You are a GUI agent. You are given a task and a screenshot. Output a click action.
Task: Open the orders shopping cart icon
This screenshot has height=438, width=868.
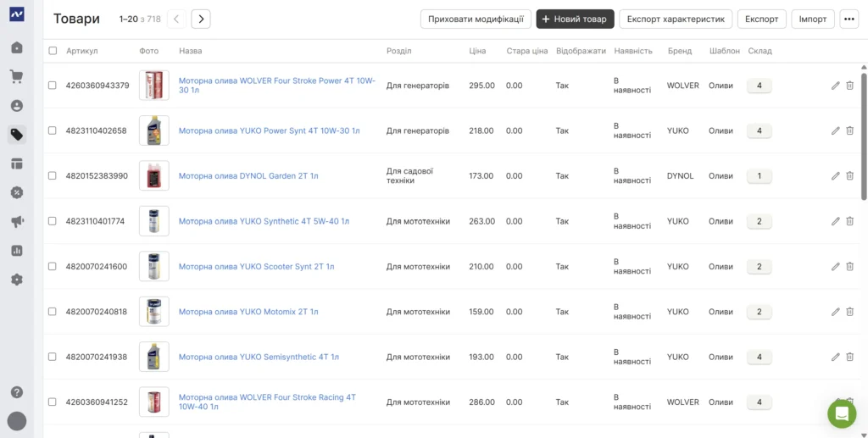pos(17,77)
